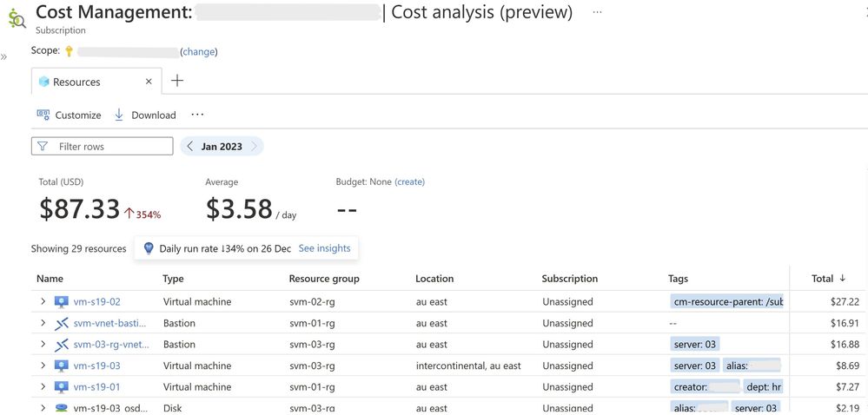Click the svm-vnet-basti Bastion icon

point(61,323)
